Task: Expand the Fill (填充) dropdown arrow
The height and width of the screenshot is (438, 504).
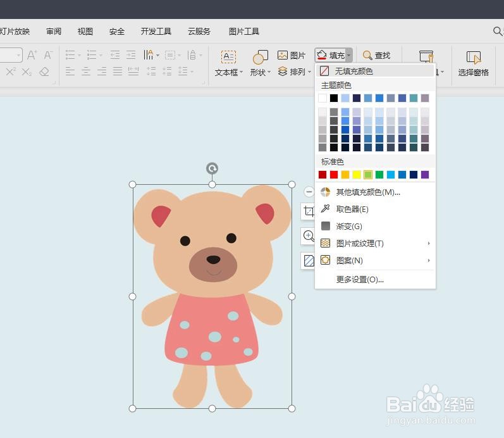Action: [x=348, y=55]
